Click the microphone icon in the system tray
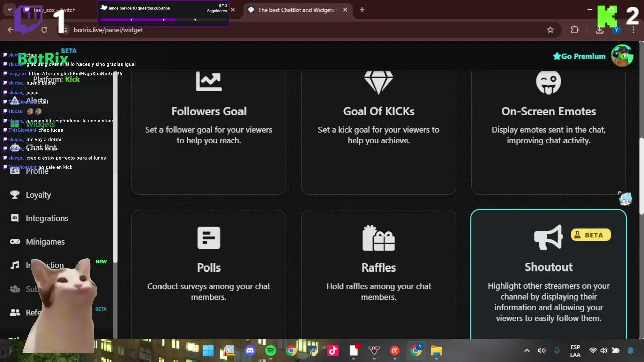 [557, 350]
